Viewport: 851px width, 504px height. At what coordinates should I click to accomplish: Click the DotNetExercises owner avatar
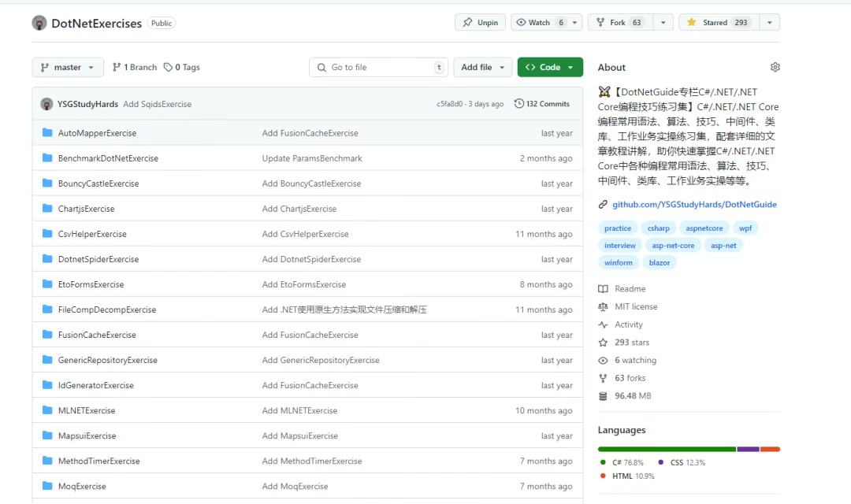39,23
